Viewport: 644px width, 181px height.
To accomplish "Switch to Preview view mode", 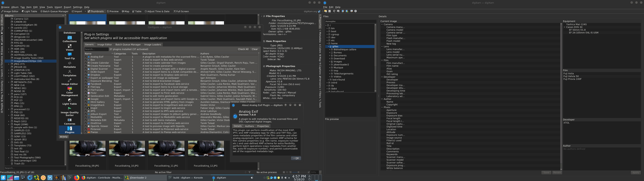I will click(x=113, y=11).
